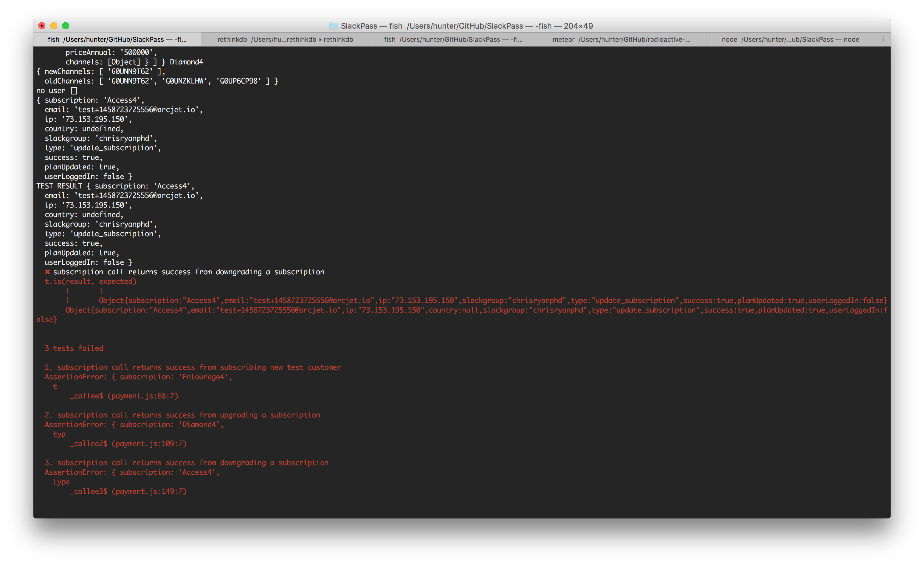This screenshot has width=924, height=566.
Task: Click the 'newChannels' line
Action: pos(101,71)
